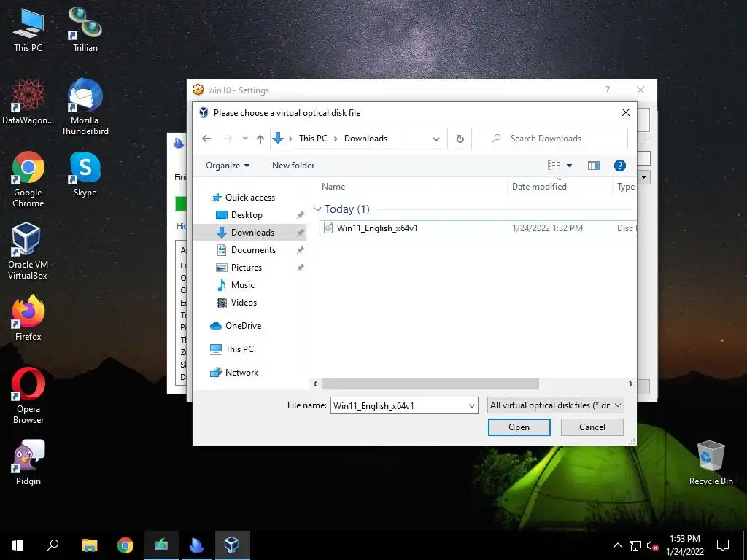747x560 pixels.
Task: Open Videos in navigation pane
Action: tap(244, 303)
